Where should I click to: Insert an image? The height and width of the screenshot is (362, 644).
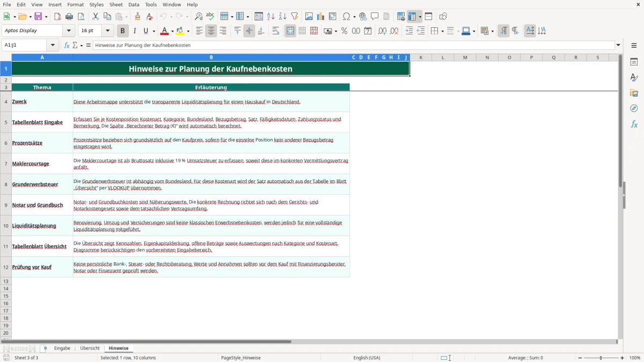(x=309, y=17)
